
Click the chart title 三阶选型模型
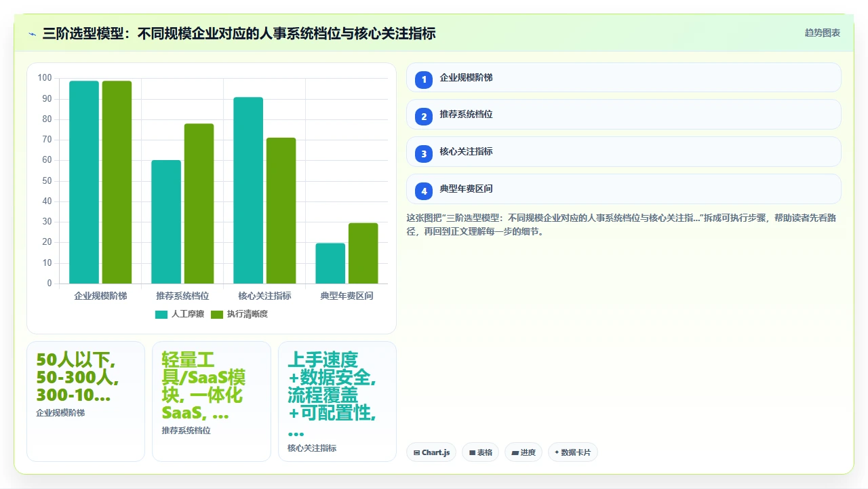pos(239,33)
